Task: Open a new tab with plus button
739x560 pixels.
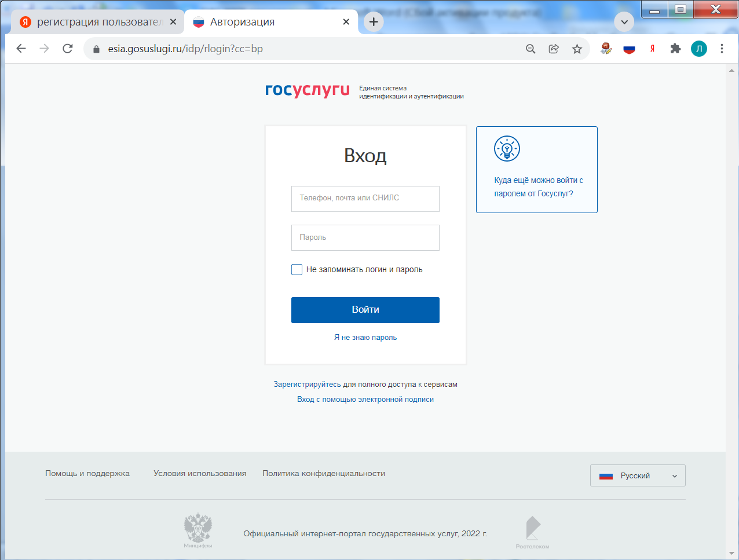Action: 374,22
